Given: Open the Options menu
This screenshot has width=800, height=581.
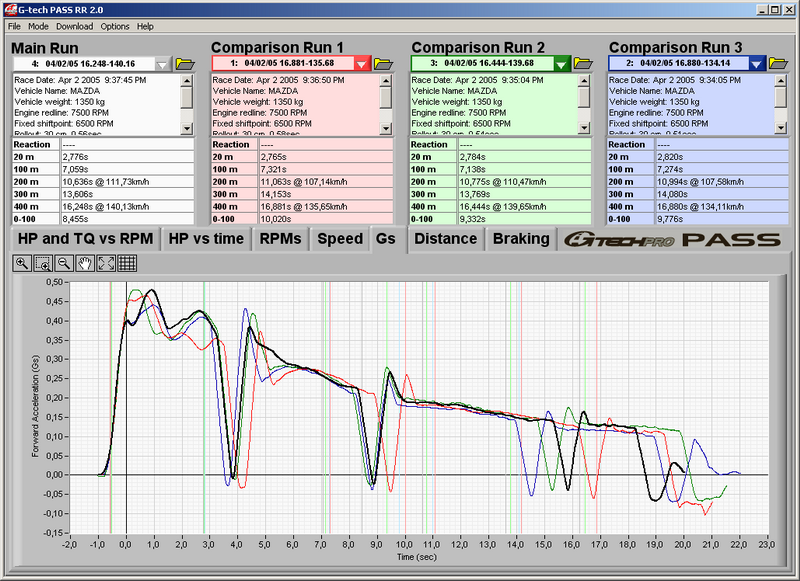Looking at the screenshot, I should (x=115, y=27).
